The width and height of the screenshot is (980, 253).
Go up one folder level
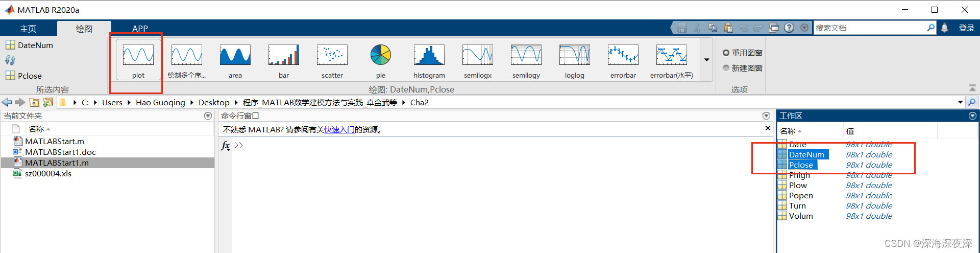pos(34,102)
